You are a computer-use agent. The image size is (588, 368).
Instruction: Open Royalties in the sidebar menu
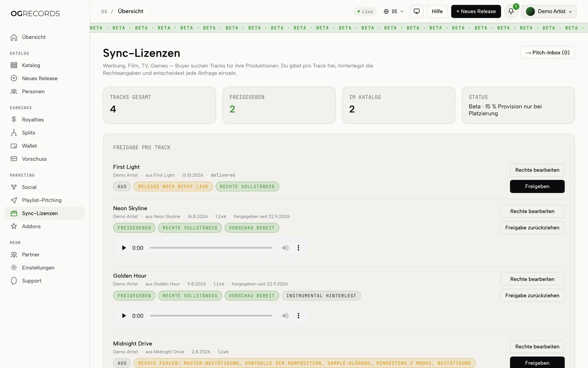click(45, 120)
